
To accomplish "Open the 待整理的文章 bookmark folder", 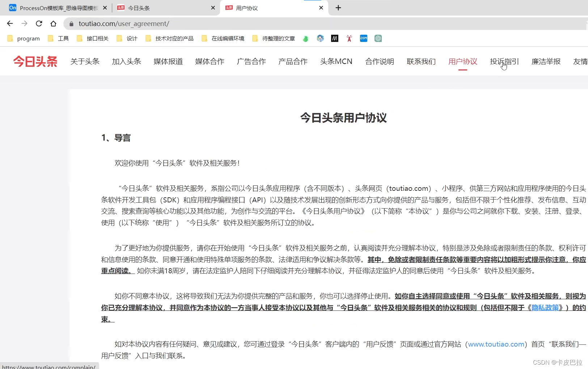I will point(274,38).
